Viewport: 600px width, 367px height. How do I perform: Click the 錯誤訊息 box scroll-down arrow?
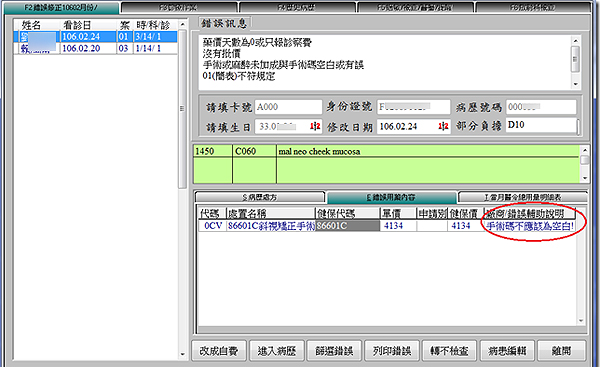click(x=575, y=84)
